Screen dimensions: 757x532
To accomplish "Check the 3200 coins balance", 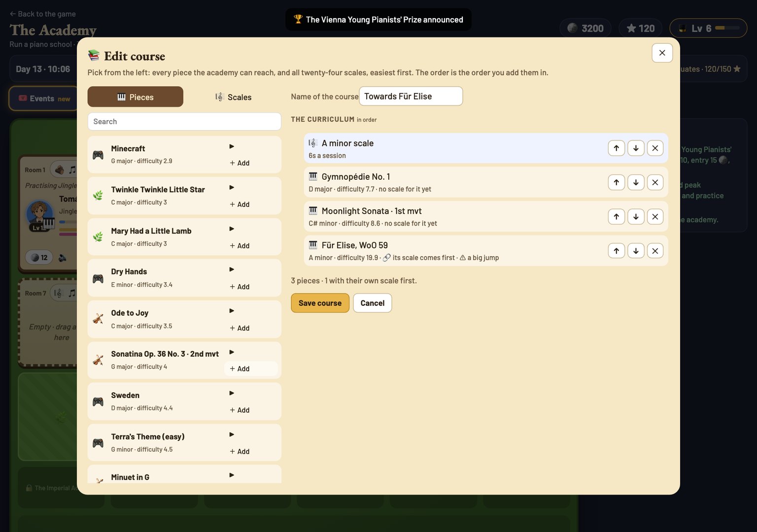I will 585,28.
